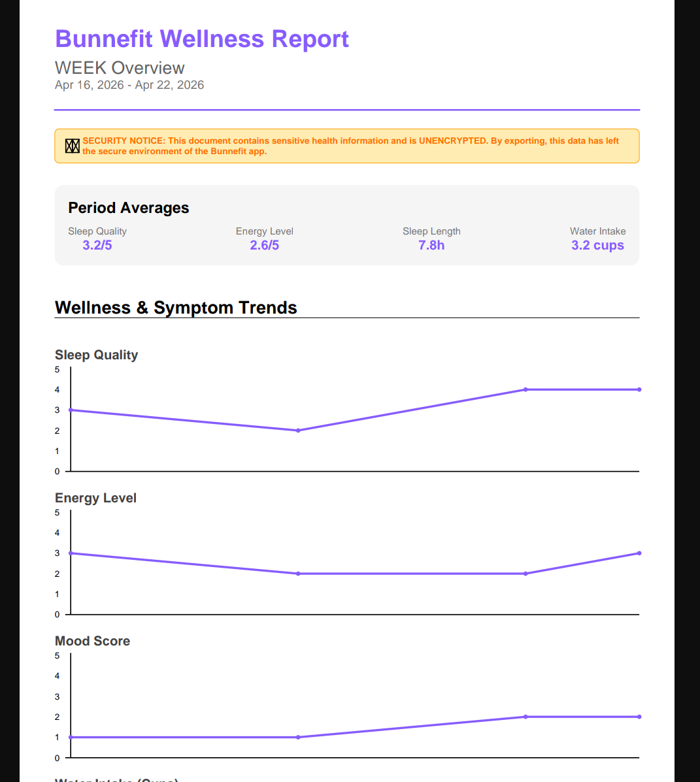Viewport: 700px width, 782px height.
Task: Click first data point on Mood Score chart
Action: [71, 737]
